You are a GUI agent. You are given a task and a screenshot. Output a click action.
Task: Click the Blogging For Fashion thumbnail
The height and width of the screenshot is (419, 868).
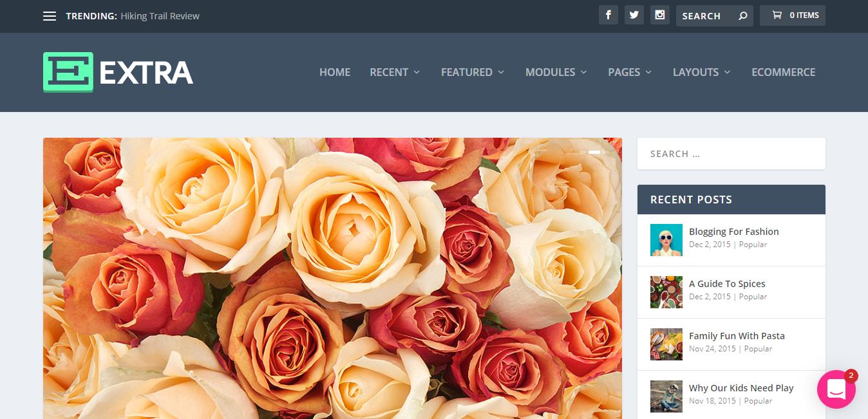click(x=666, y=240)
